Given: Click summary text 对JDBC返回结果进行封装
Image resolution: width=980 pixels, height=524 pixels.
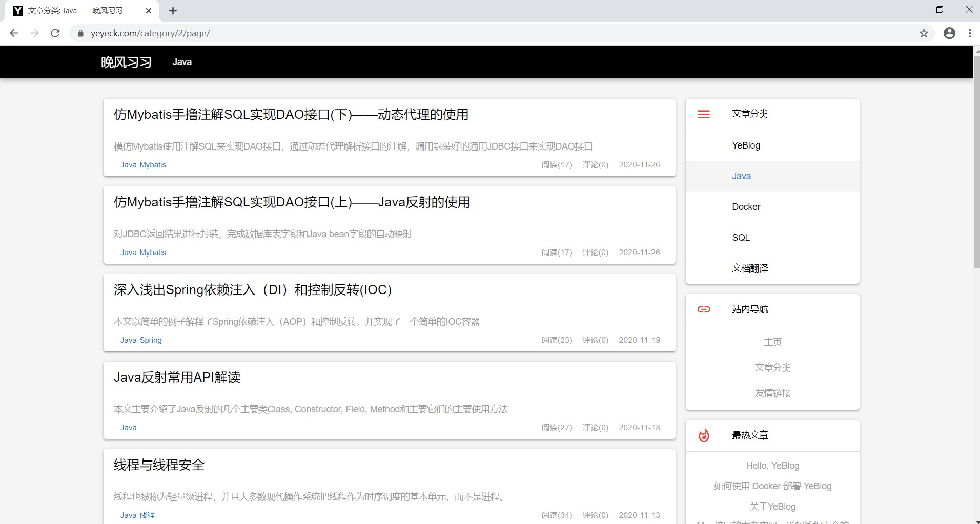Looking at the screenshot, I should pyautogui.click(x=263, y=234).
